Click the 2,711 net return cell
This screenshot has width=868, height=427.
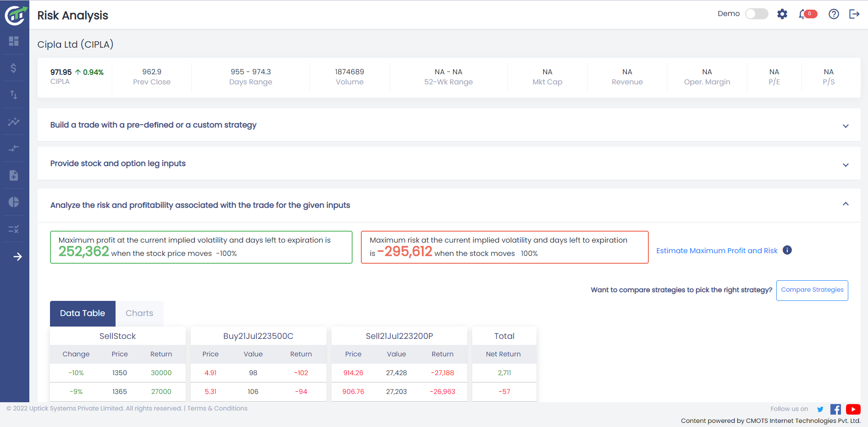504,373
